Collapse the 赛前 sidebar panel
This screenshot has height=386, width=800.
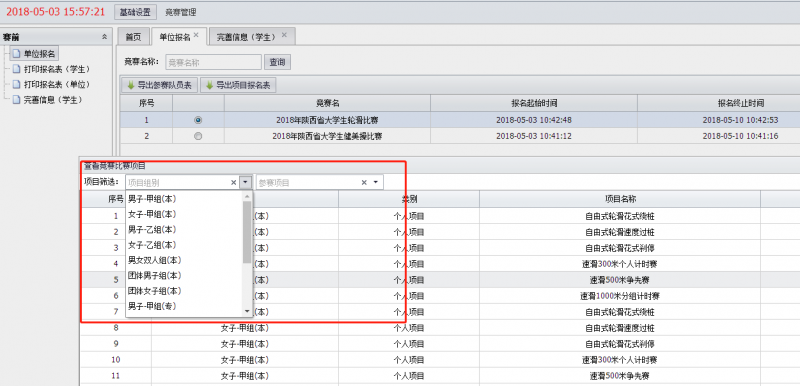[x=105, y=37]
